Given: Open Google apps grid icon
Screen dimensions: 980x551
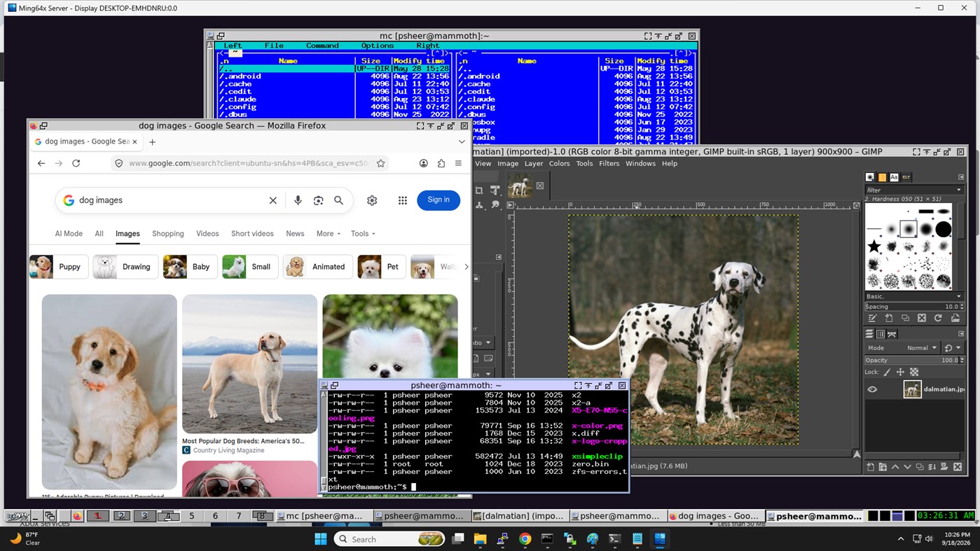Looking at the screenshot, I should tap(402, 200).
